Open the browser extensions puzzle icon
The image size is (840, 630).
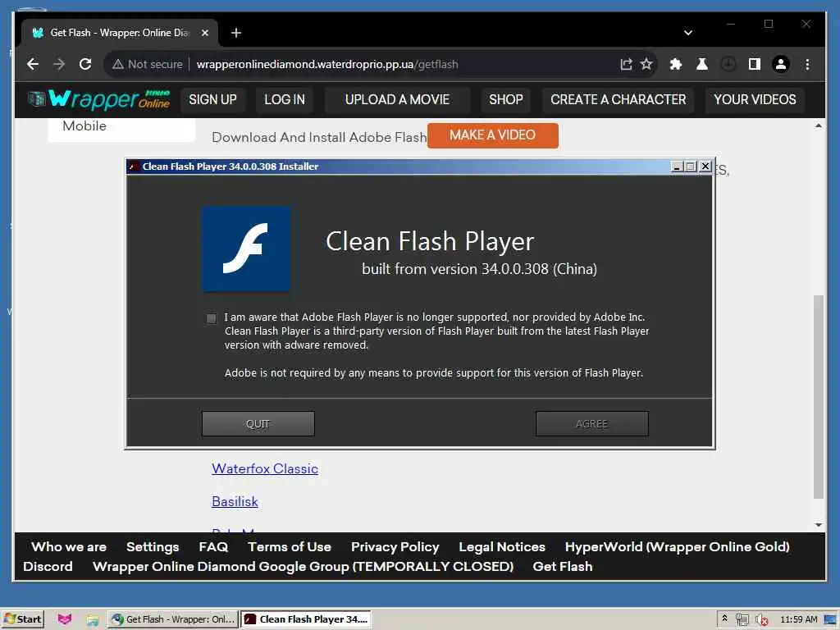pyautogui.click(x=676, y=64)
